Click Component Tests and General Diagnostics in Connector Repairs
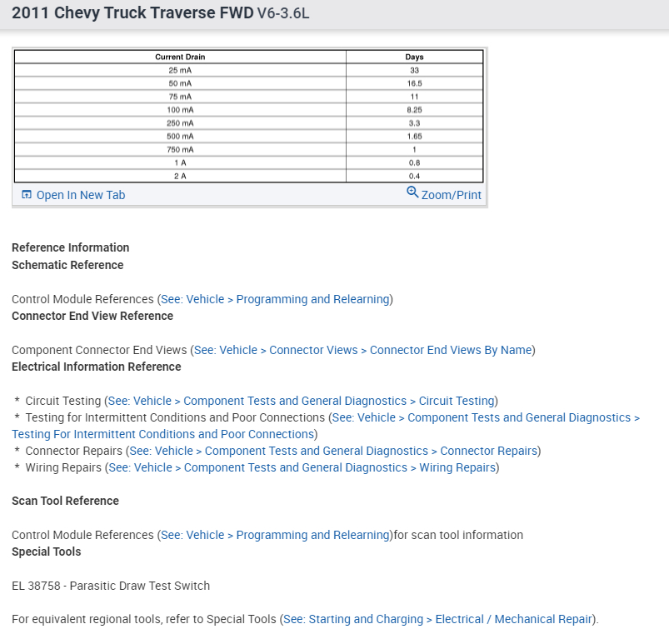The width and height of the screenshot is (669, 644). 317,451
